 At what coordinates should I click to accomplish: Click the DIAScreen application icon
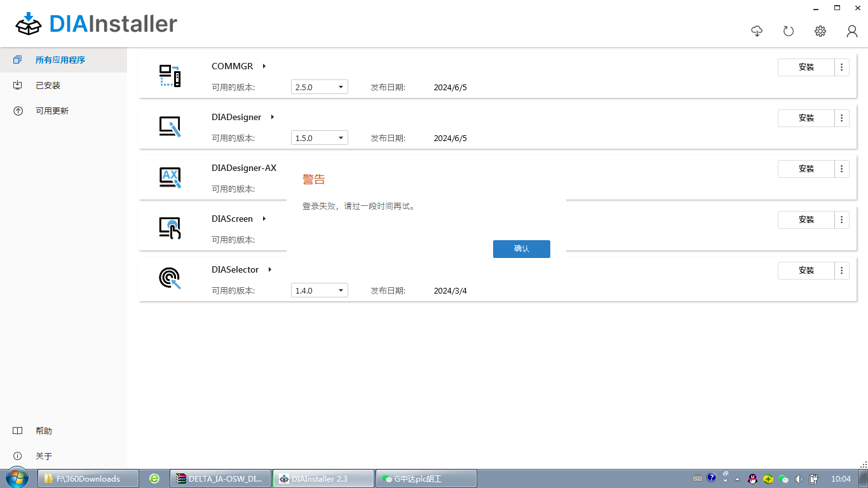coord(170,228)
